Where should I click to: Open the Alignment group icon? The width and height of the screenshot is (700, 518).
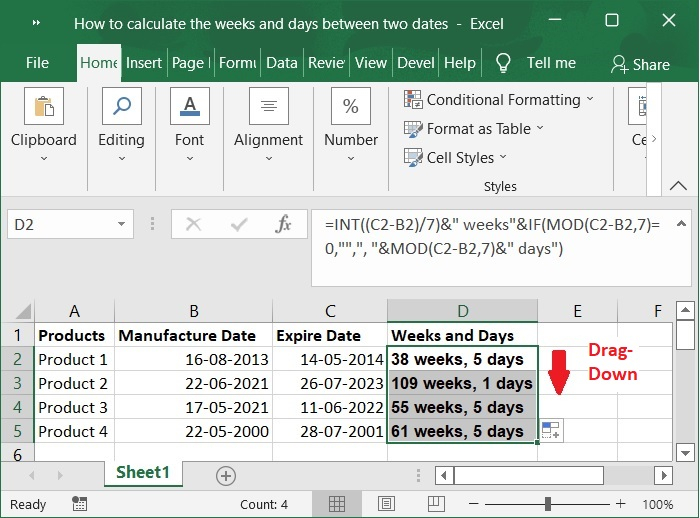(269, 106)
